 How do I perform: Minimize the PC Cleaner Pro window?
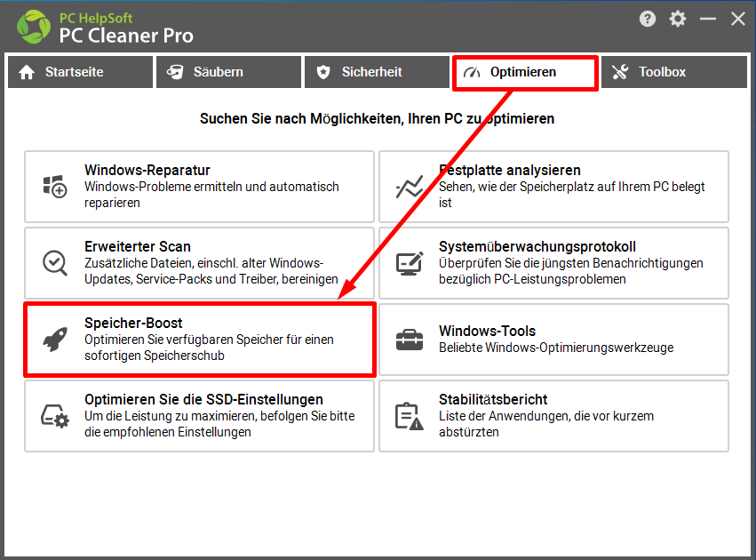point(708,19)
